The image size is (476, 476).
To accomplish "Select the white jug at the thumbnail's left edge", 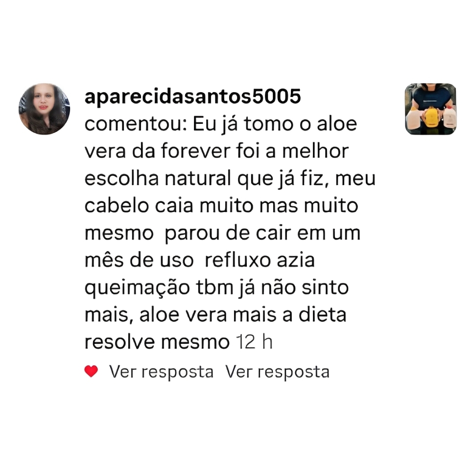I will pos(413,118).
